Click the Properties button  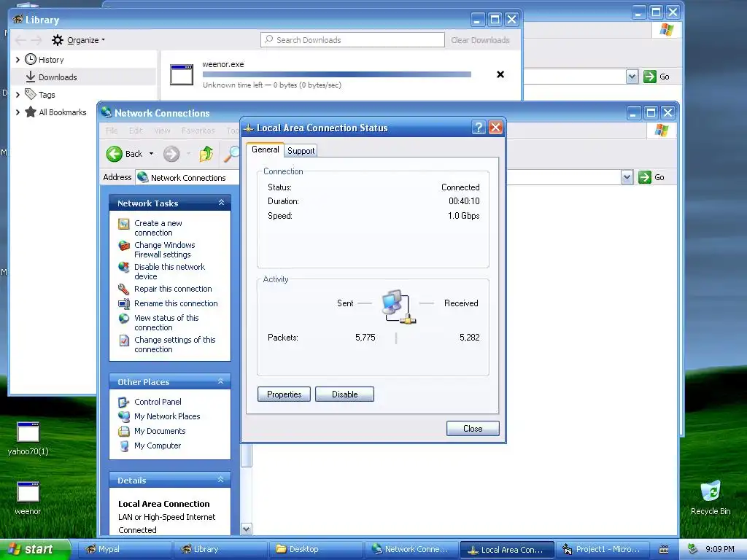(x=284, y=394)
